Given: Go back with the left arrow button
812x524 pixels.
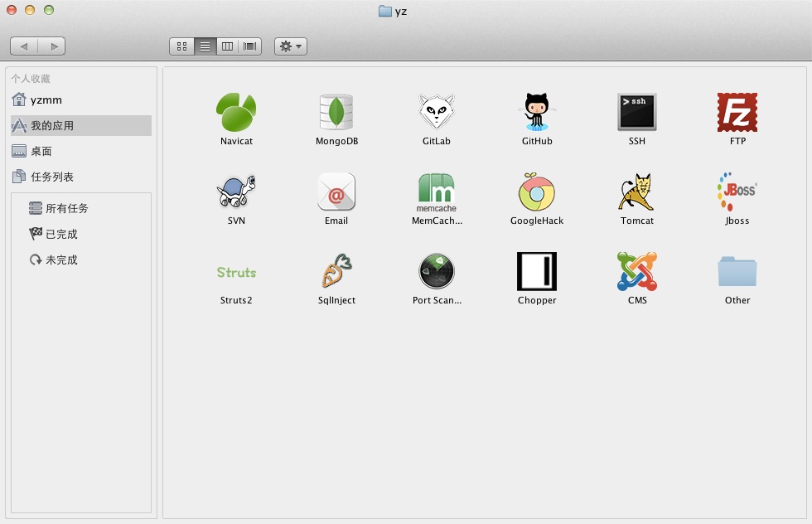Looking at the screenshot, I should 24,46.
